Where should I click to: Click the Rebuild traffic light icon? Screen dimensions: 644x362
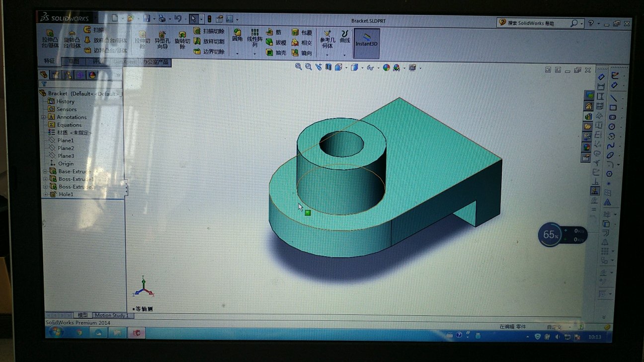click(x=209, y=19)
